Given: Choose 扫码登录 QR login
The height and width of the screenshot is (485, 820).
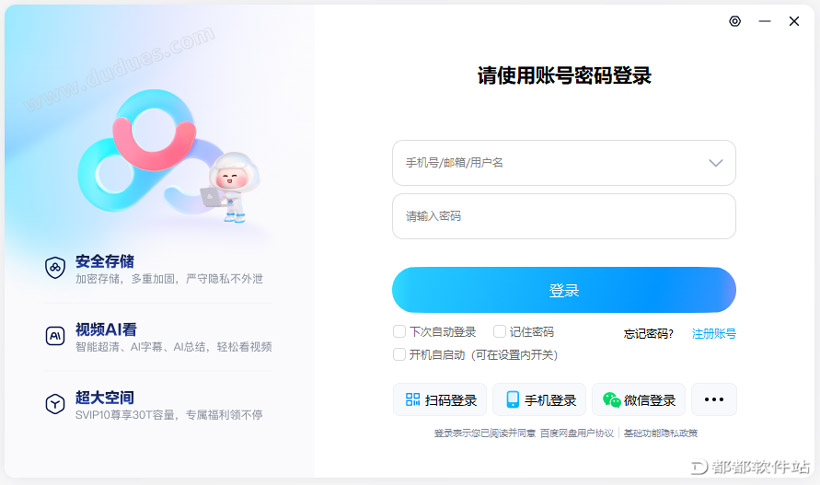Looking at the screenshot, I should pos(440,400).
